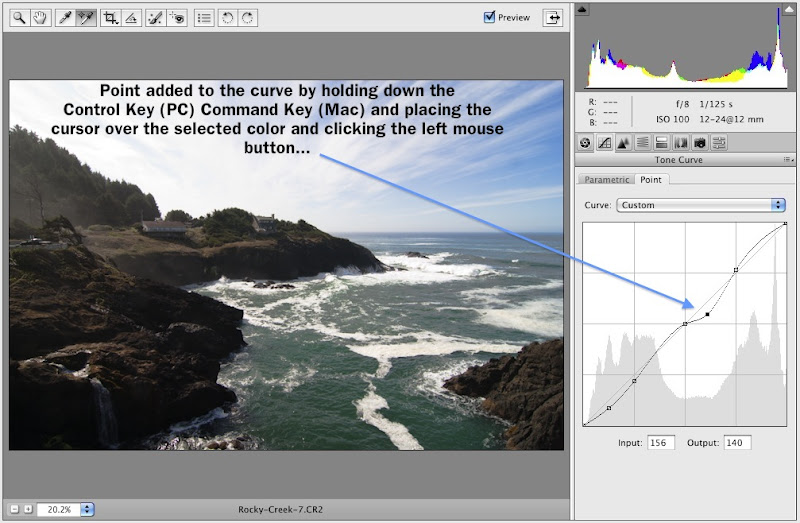
Task: Open the Camera Calibration panel icon
Action: 699,143
